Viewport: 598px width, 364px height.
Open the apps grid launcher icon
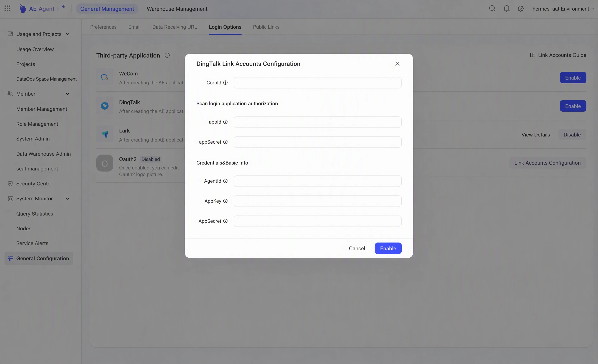[8, 9]
